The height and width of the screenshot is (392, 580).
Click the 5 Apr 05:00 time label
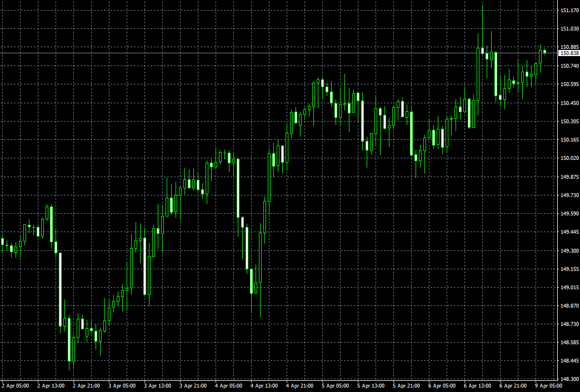click(x=335, y=386)
